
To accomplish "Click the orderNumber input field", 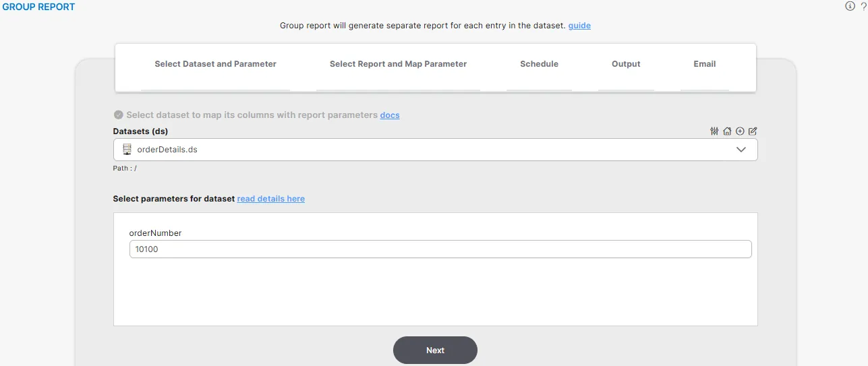I will (x=440, y=249).
